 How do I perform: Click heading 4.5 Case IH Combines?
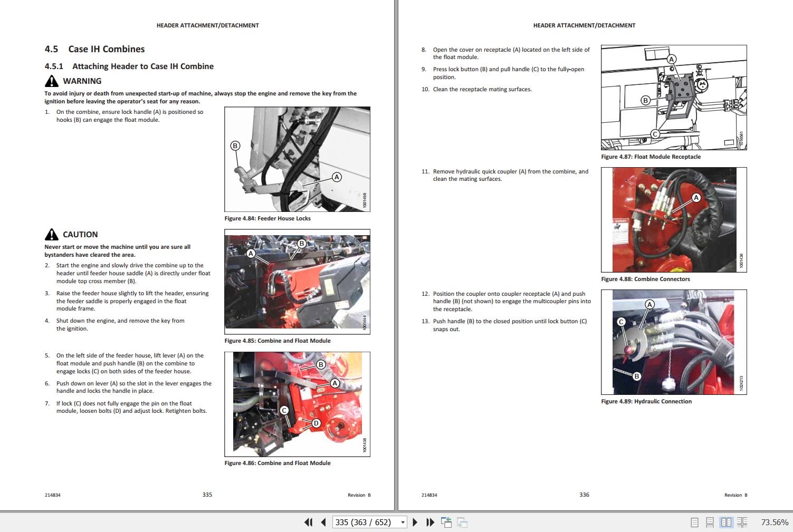click(x=94, y=49)
